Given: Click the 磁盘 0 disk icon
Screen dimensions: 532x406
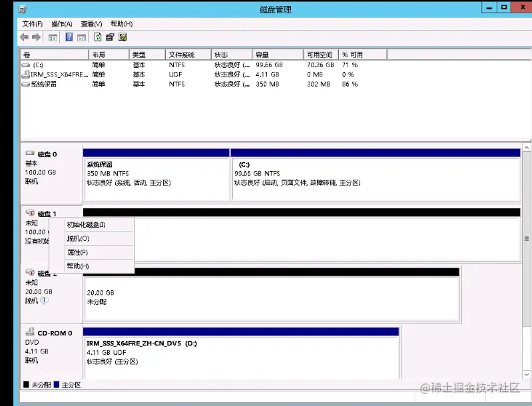Looking at the screenshot, I should pyautogui.click(x=30, y=153).
